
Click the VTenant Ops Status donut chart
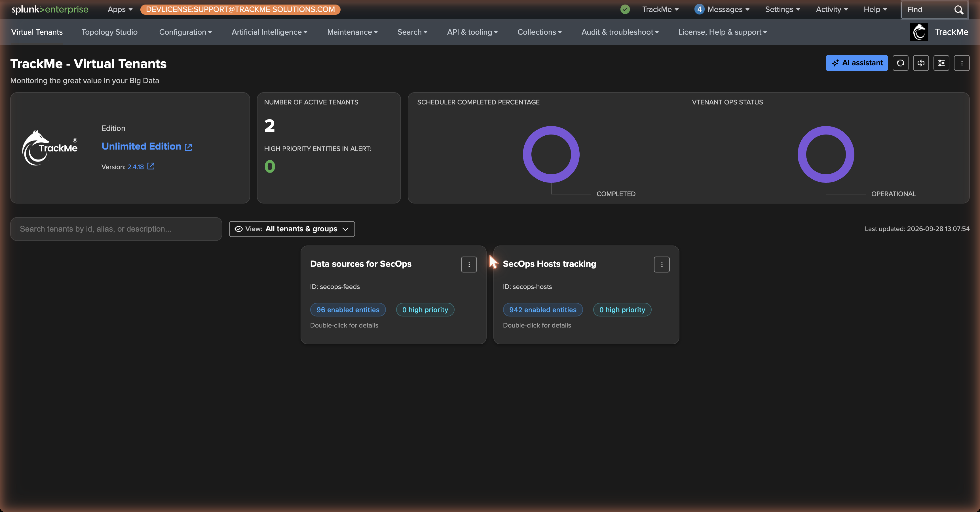pyautogui.click(x=825, y=155)
